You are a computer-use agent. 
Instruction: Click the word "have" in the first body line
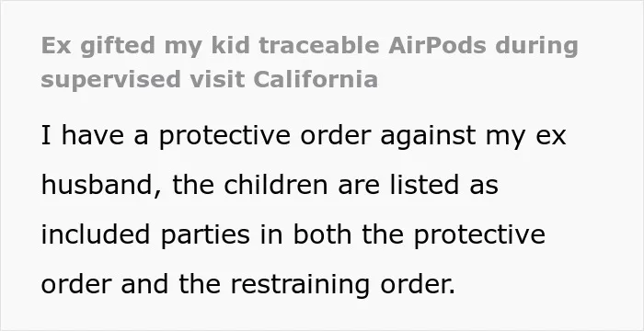pos(92,135)
